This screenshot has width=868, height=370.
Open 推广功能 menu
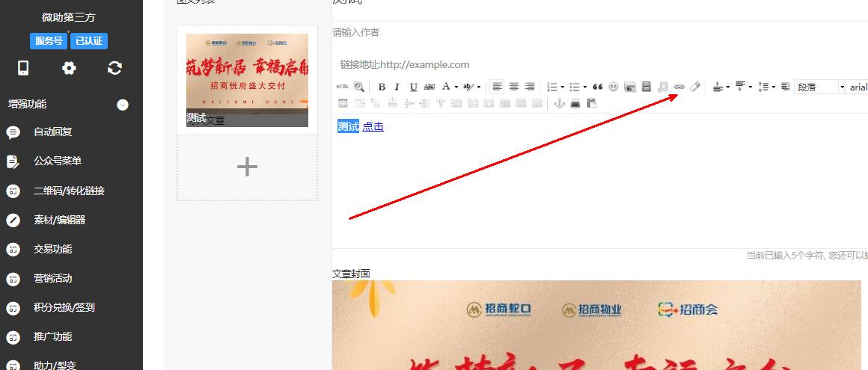[53, 337]
